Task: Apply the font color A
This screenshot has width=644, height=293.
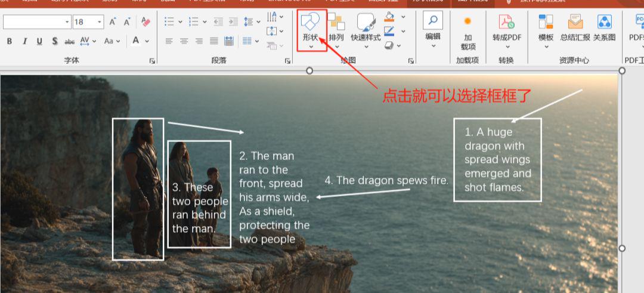Action: click(x=135, y=41)
